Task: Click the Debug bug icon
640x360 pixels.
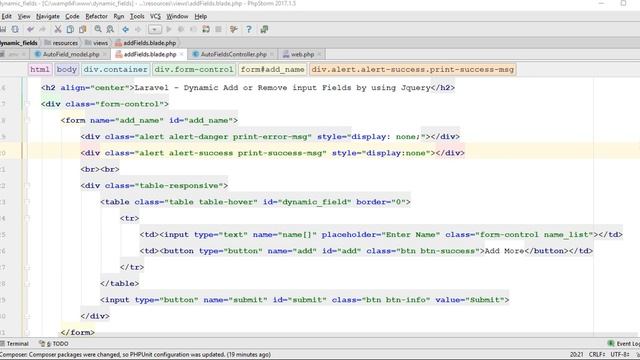Action: click(x=181, y=29)
